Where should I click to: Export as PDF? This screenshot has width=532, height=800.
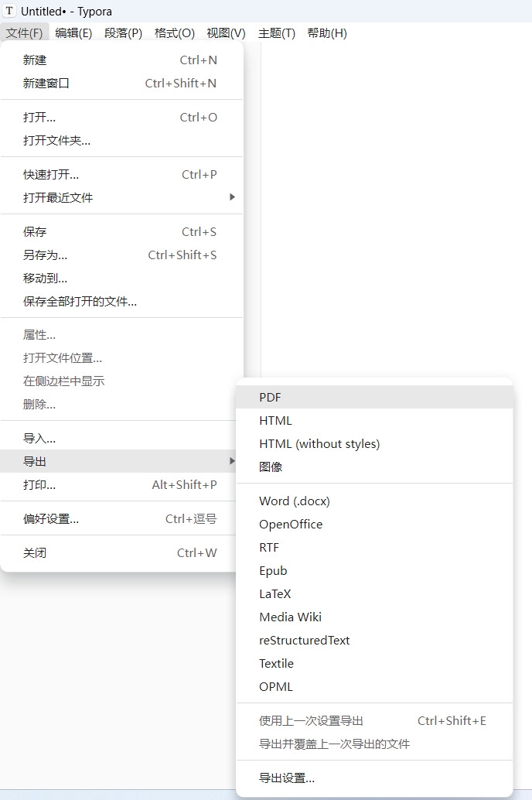tap(374, 398)
